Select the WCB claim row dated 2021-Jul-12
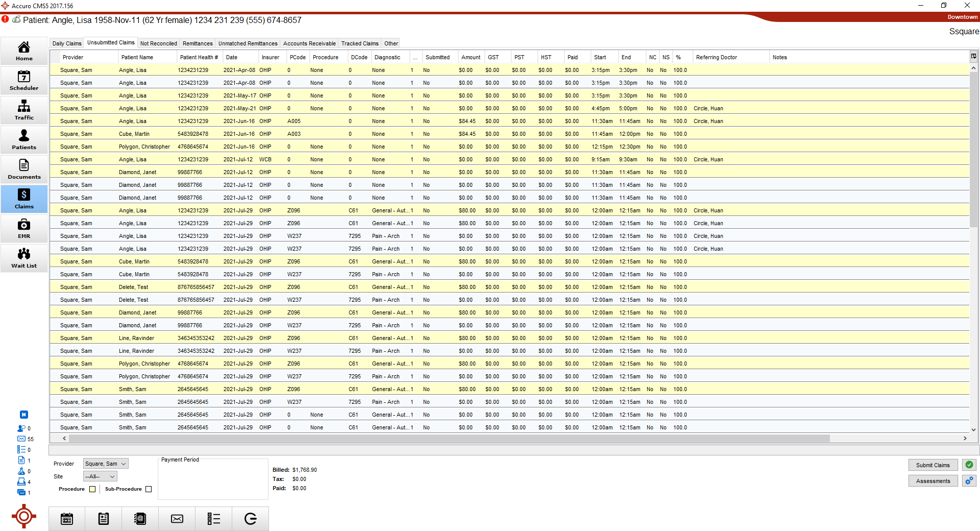This screenshot has height=531, width=980. pos(509,159)
